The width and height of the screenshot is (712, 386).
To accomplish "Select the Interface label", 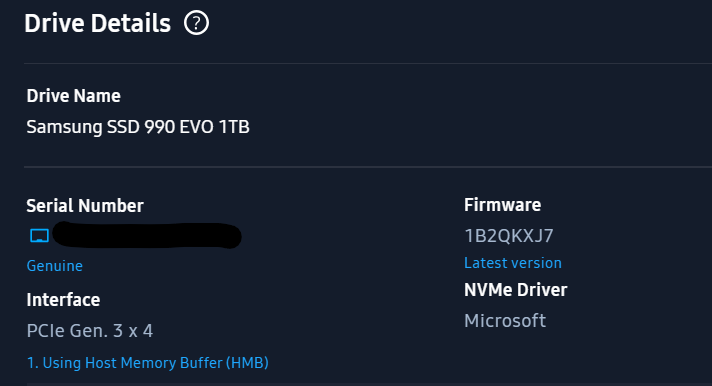I will pos(63,300).
